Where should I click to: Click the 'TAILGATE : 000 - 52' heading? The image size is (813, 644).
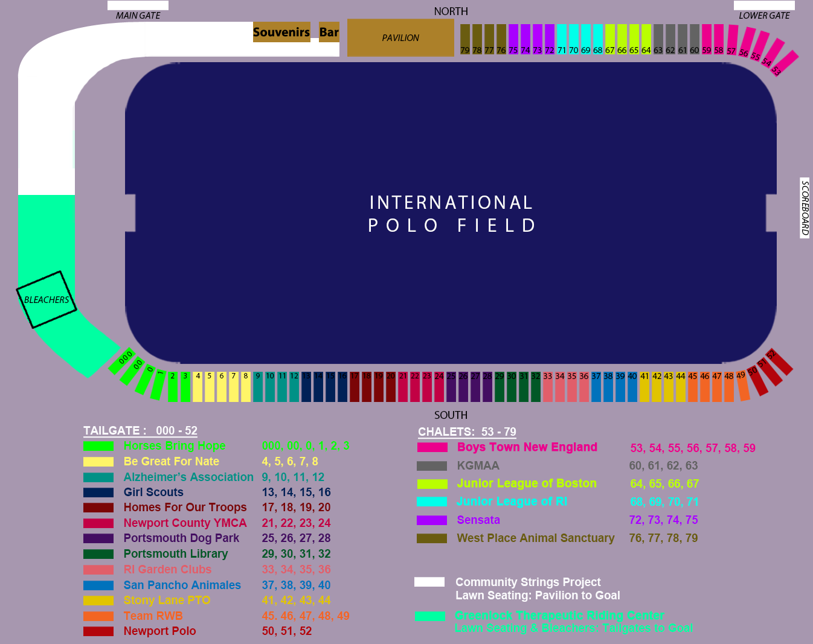coord(140,431)
